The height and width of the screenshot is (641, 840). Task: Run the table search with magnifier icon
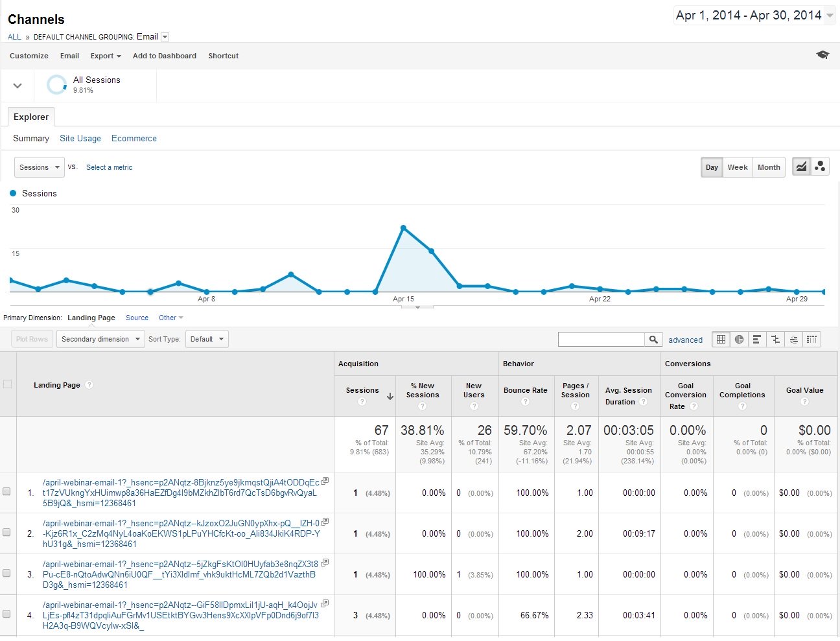point(653,339)
